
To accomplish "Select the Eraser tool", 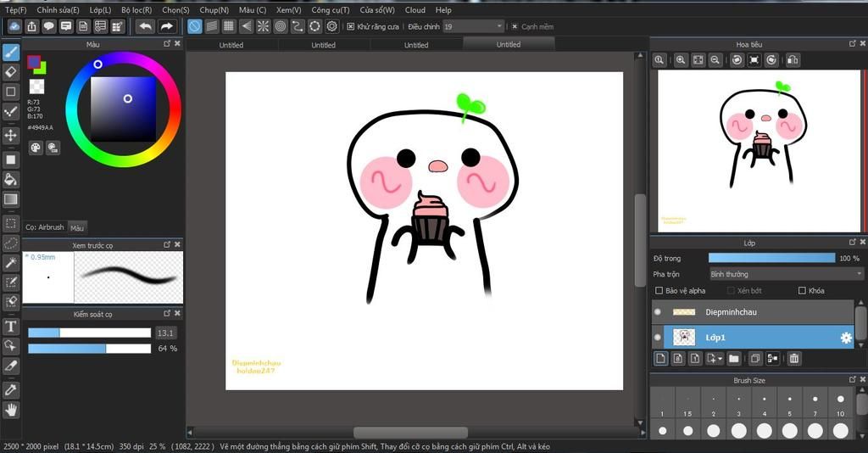I will click(x=10, y=72).
